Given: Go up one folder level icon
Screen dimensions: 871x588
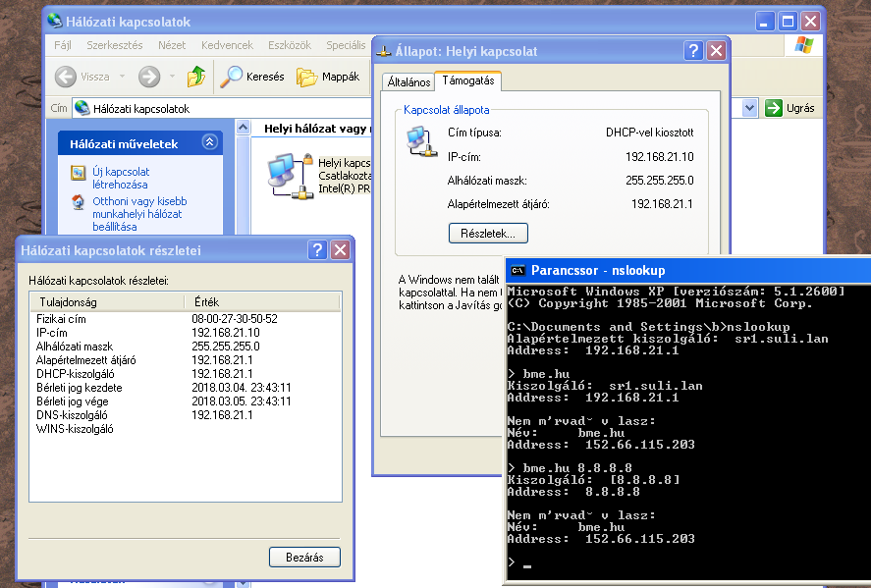Looking at the screenshot, I should (196, 76).
